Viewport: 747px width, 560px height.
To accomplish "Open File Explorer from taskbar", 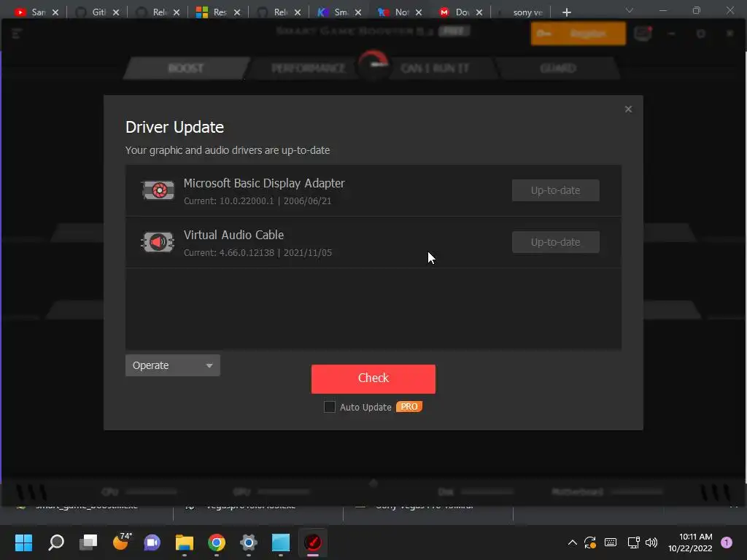I will coord(185,542).
